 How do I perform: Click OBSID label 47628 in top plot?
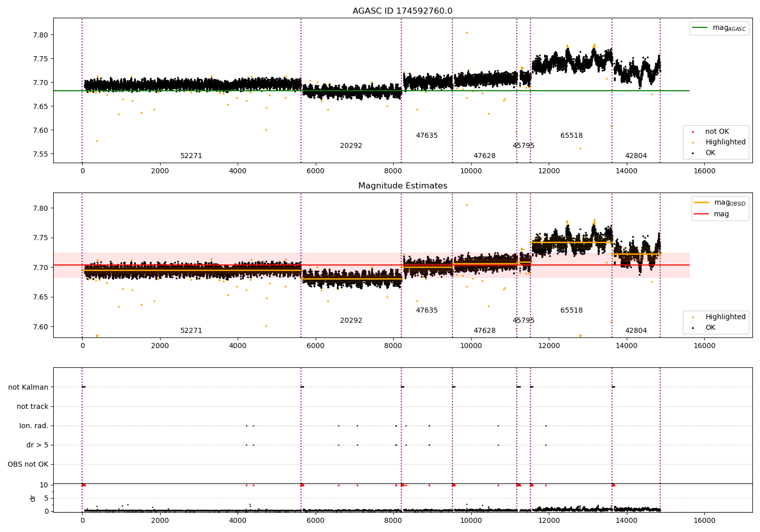click(484, 156)
